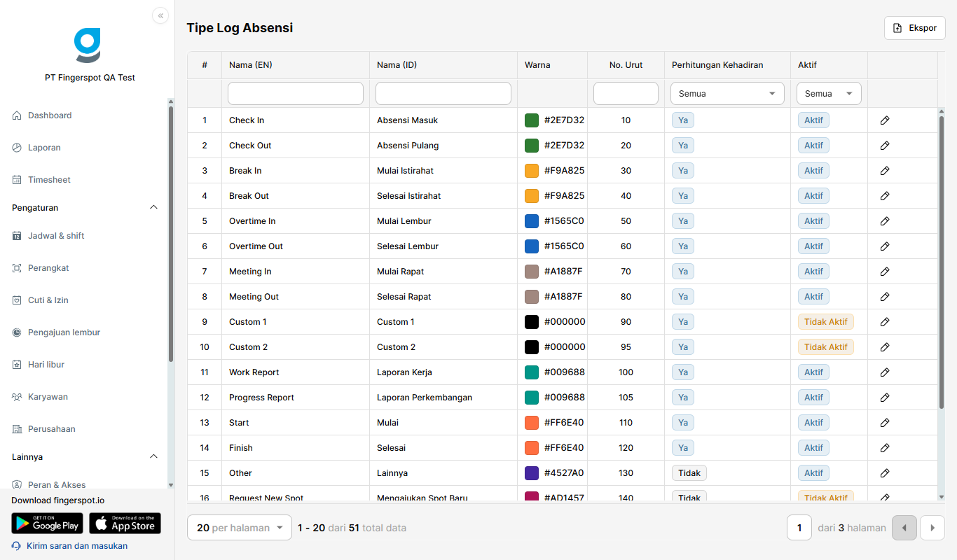This screenshot has height=560, width=957.
Task: Click the Nama (ID) filter input field
Action: pyautogui.click(x=443, y=93)
